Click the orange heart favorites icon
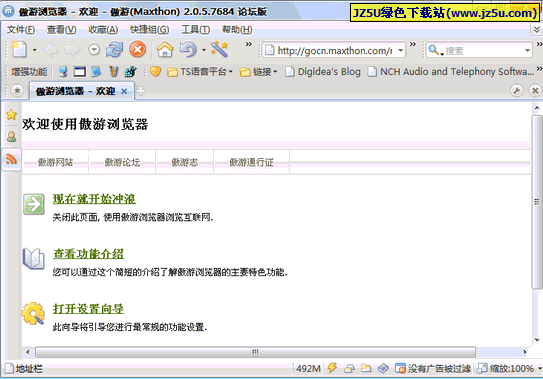The image size is (543, 379). (155, 72)
